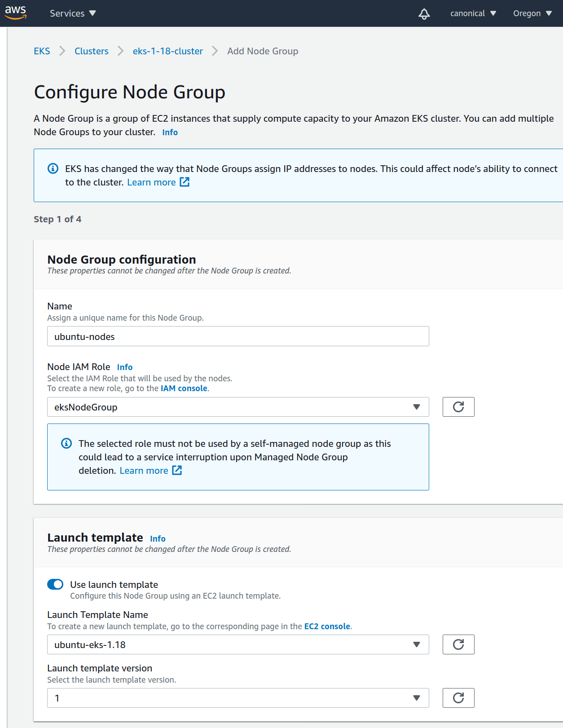This screenshot has width=563, height=728.
Task: Open the canonical account menu
Action: [x=473, y=13]
